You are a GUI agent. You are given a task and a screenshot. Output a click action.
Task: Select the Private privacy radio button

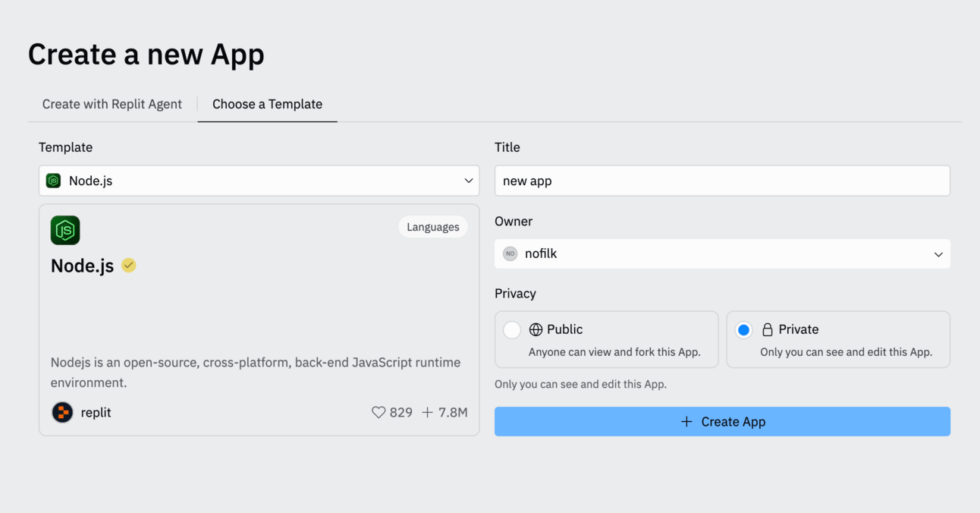pyautogui.click(x=744, y=329)
